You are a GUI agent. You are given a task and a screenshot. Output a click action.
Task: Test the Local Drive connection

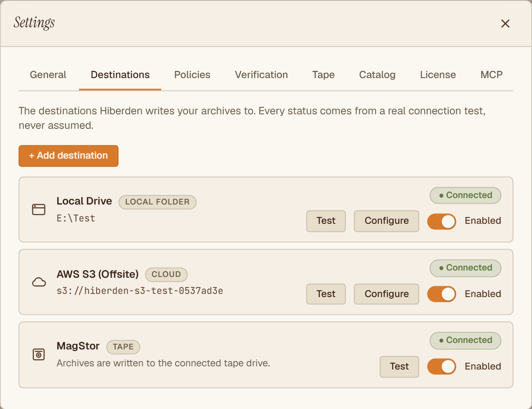pos(326,221)
